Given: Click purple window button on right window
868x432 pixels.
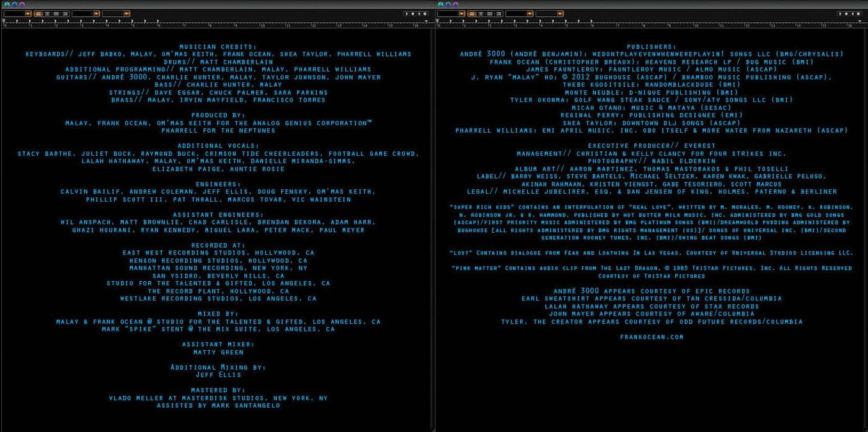Looking at the screenshot, I should (x=455, y=4).
